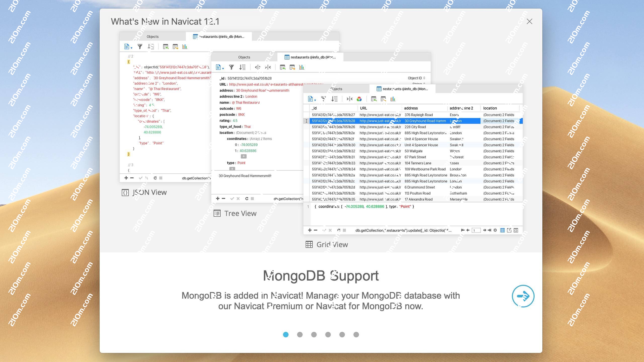The image size is (644, 362).
Task: Click the JSON braces icon in status bar
Action: click(516, 230)
